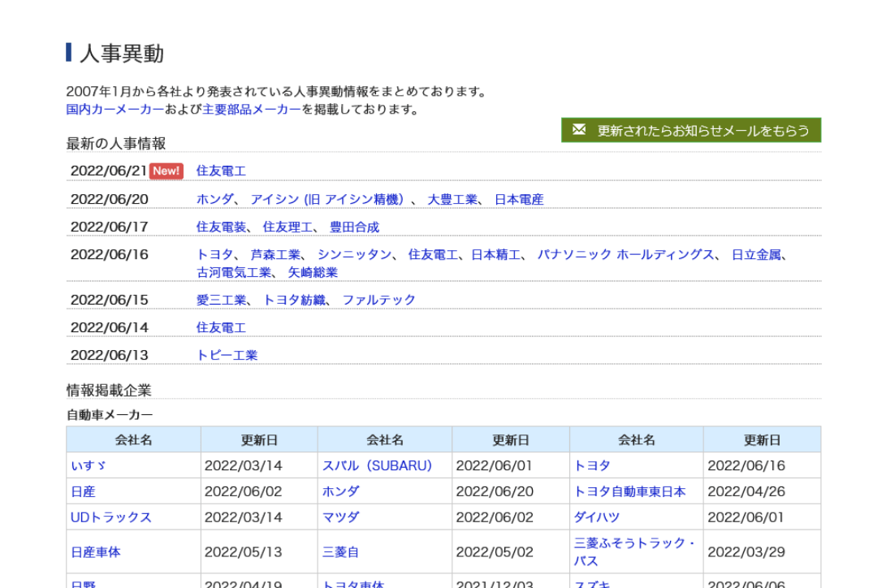Click トヨタ in the automaker table
The height and width of the screenshot is (588, 882).
[592, 466]
